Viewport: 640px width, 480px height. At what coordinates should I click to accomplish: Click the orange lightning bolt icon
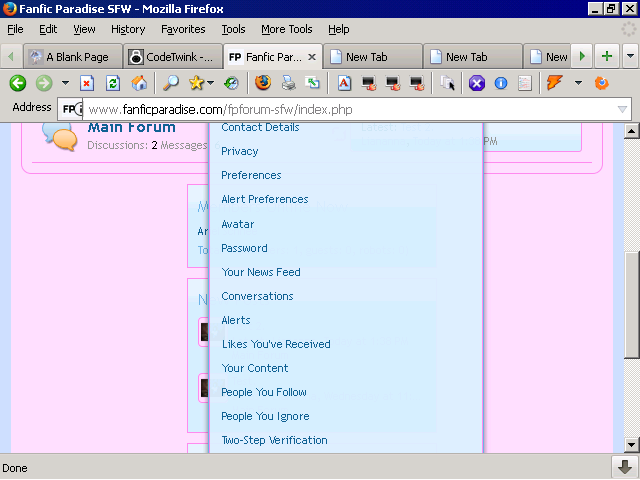(554, 83)
